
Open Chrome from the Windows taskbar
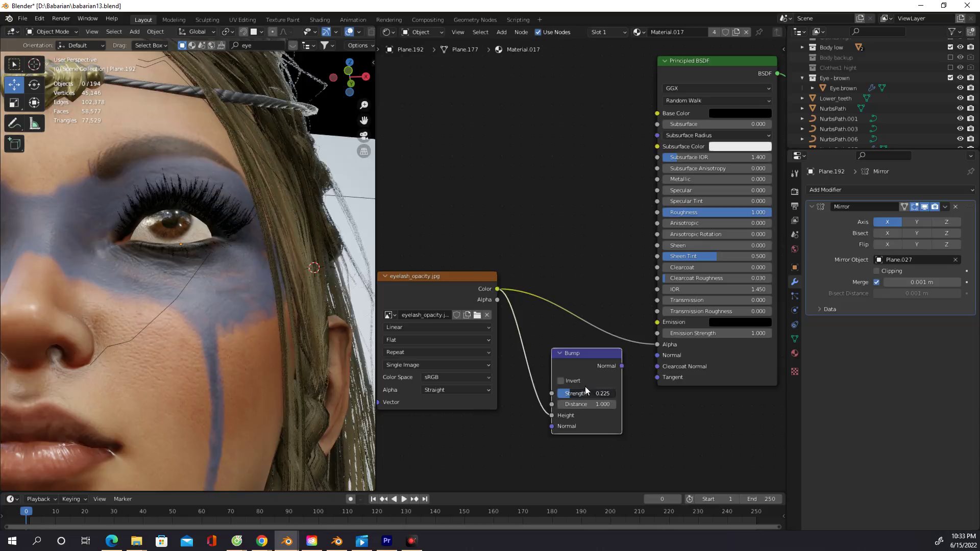262,541
